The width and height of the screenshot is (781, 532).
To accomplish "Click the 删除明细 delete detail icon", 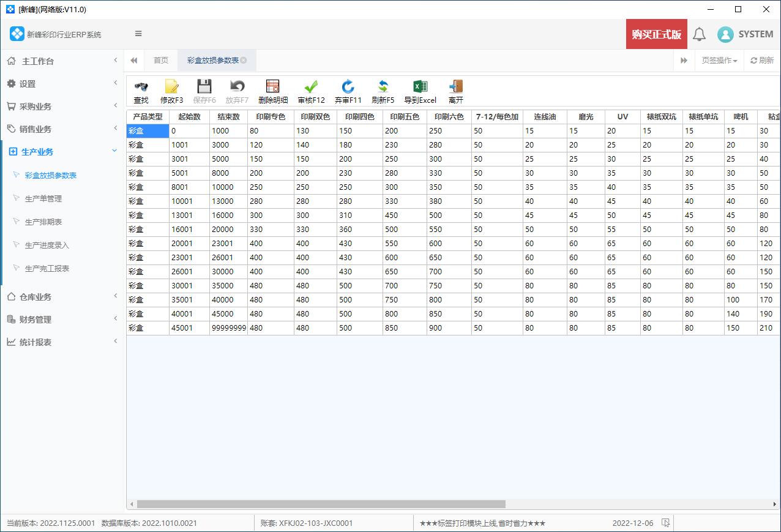I will [x=272, y=86].
